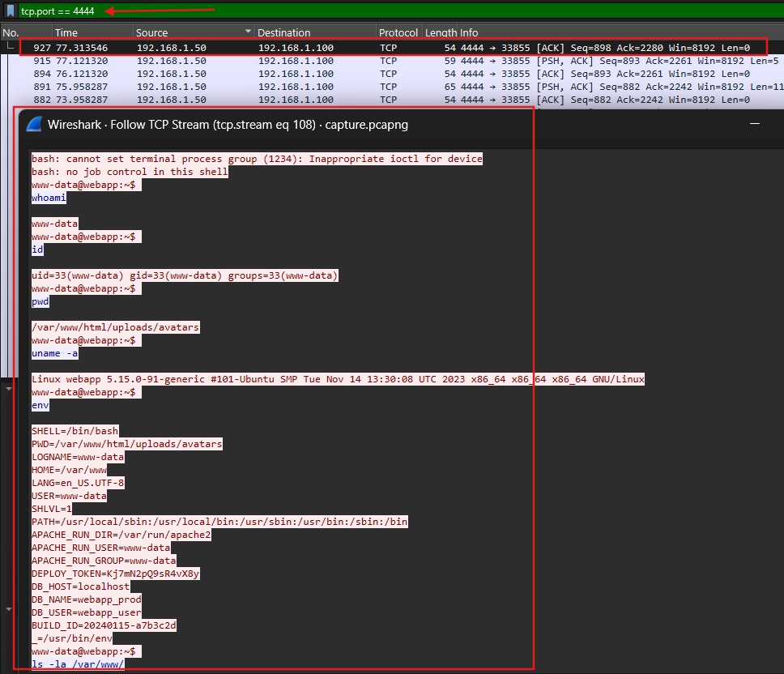Sort by the Length column header

tap(441, 32)
